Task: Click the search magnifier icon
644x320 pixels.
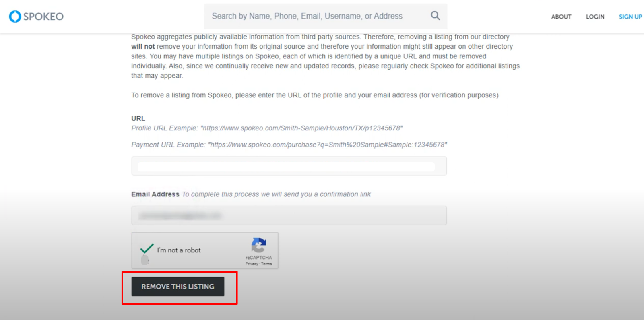Action: (x=435, y=16)
